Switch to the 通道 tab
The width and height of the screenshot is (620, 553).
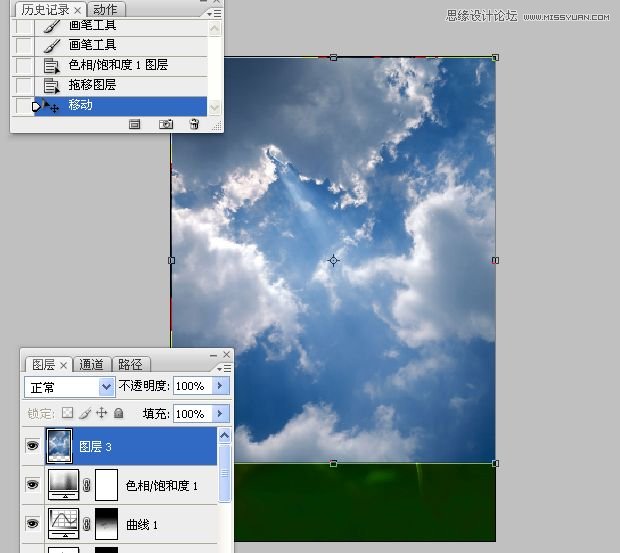[x=91, y=364]
